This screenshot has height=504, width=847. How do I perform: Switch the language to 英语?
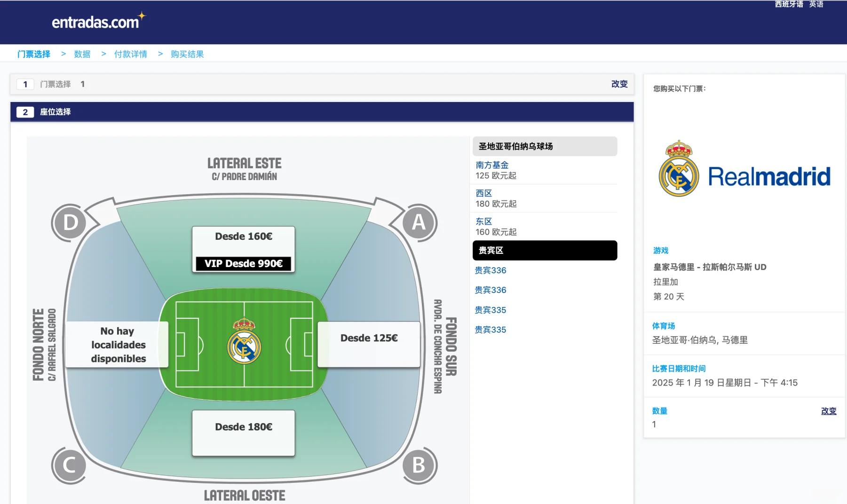tap(816, 4)
